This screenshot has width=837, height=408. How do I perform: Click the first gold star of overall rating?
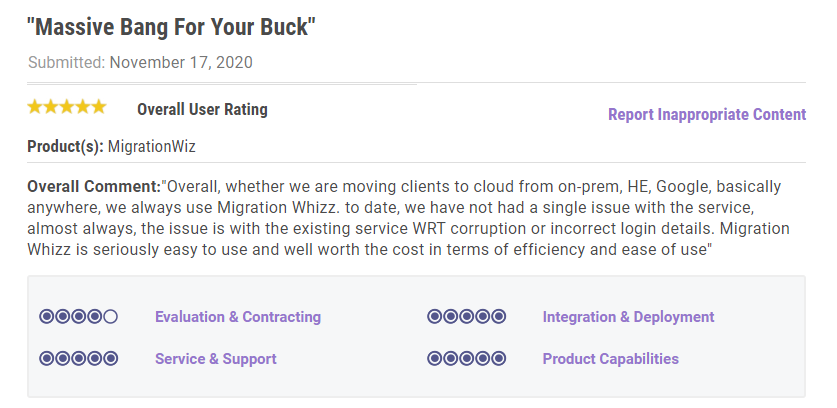point(35,107)
